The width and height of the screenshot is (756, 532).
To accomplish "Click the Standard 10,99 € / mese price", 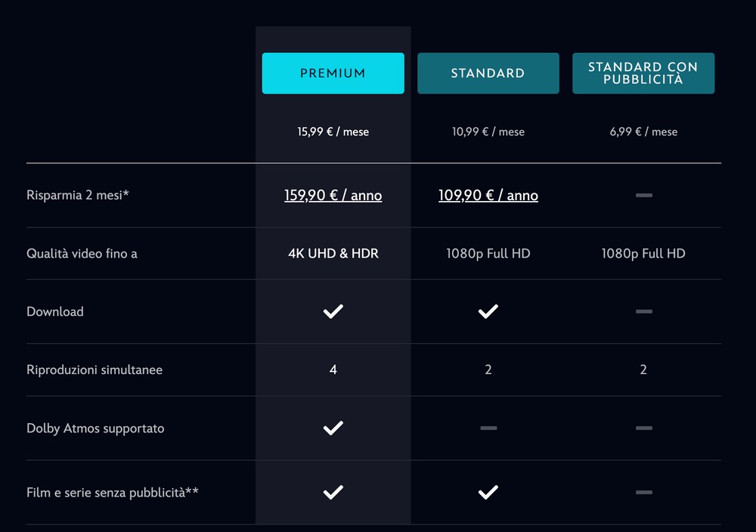I will (488, 131).
